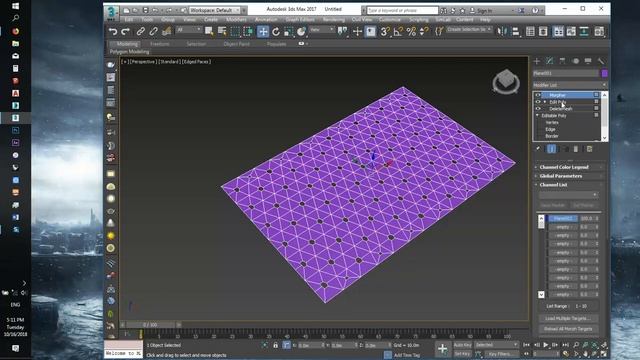This screenshot has width=640, height=360.
Task: Select Border sub-object level in stack
Action: 552,136
